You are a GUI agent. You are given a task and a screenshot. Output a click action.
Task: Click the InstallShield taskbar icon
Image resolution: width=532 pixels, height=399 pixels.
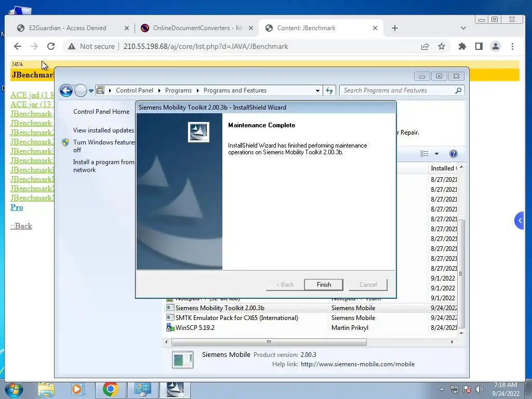[175, 390]
